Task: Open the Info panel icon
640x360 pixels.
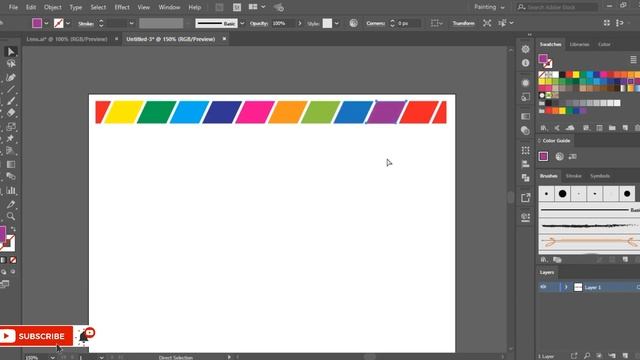Action: [x=526, y=63]
